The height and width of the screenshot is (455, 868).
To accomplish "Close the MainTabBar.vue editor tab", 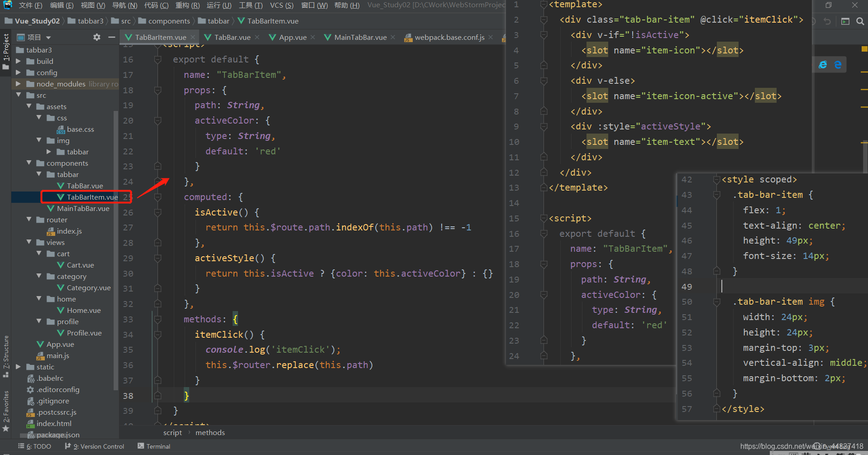I will pos(393,37).
